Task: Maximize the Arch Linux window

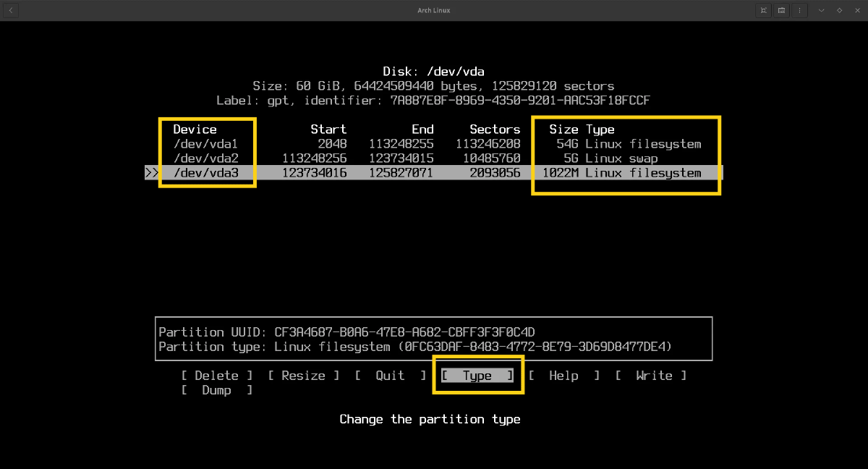Action: point(839,10)
